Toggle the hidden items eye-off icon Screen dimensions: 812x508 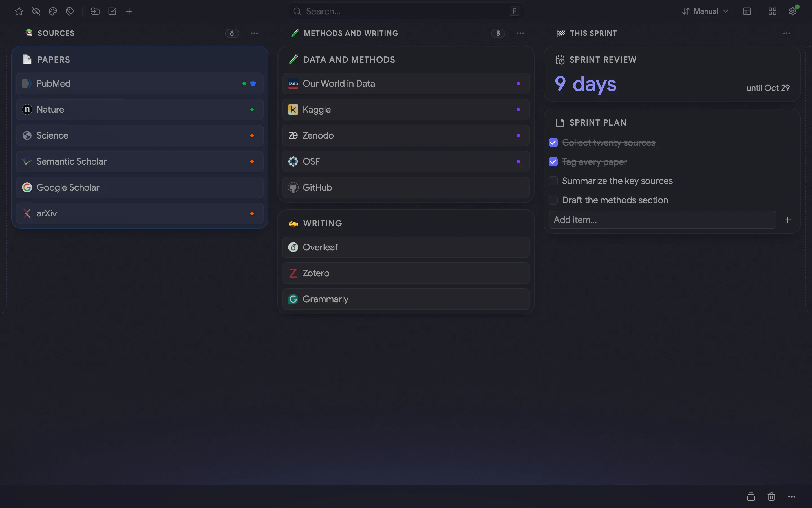coord(36,11)
